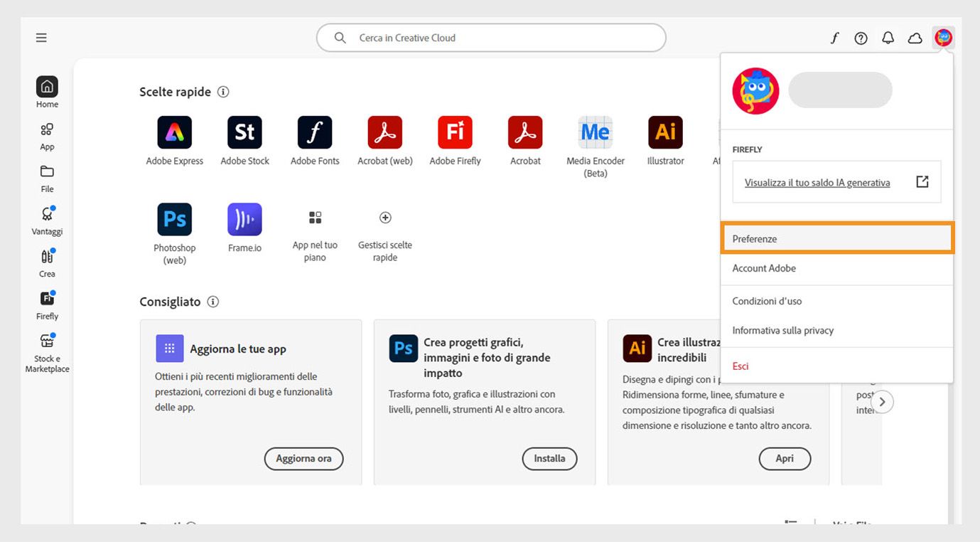
Task: Open the App section in sidebar
Action: [x=47, y=136]
